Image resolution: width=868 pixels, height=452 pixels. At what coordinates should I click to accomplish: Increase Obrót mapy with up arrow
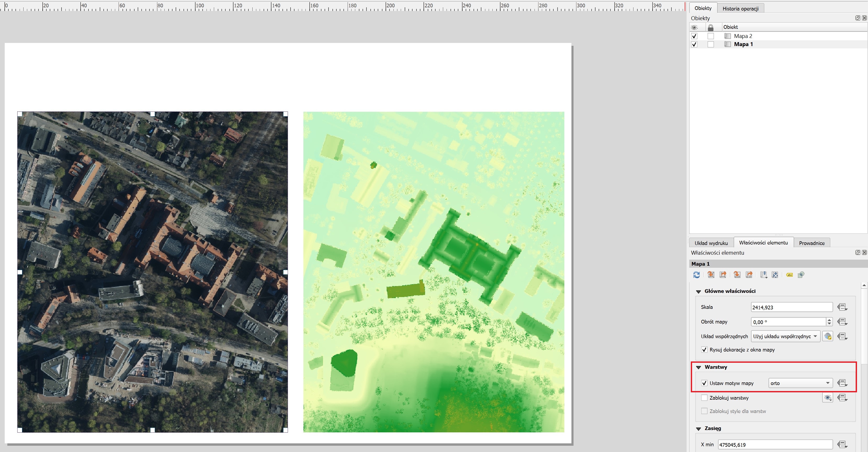[x=829, y=320]
